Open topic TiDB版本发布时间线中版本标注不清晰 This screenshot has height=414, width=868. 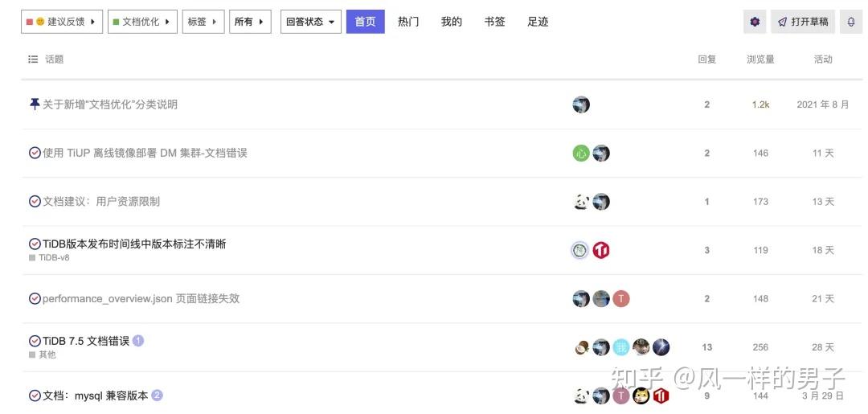(133, 244)
